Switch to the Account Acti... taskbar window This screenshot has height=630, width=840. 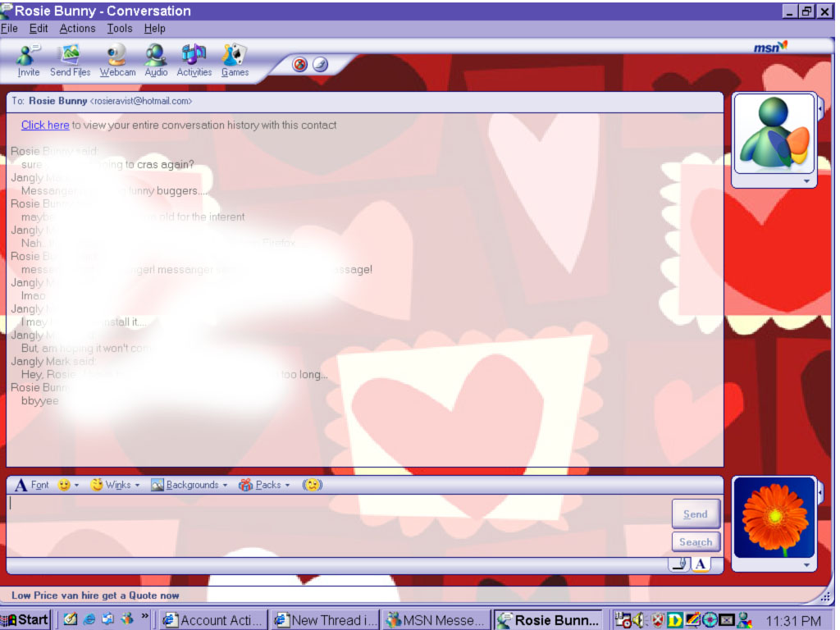click(213, 620)
